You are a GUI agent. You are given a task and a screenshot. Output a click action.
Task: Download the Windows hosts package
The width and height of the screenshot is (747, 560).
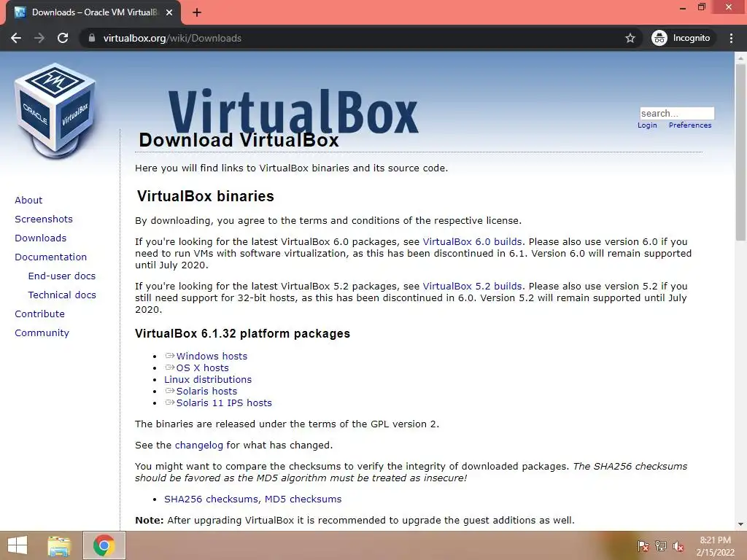(212, 356)
